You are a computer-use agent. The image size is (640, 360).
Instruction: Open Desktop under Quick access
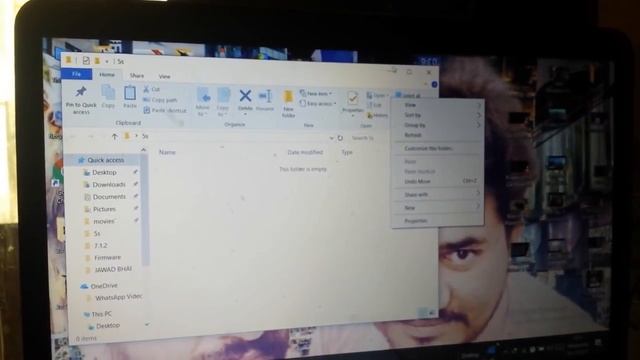(104, 172)
